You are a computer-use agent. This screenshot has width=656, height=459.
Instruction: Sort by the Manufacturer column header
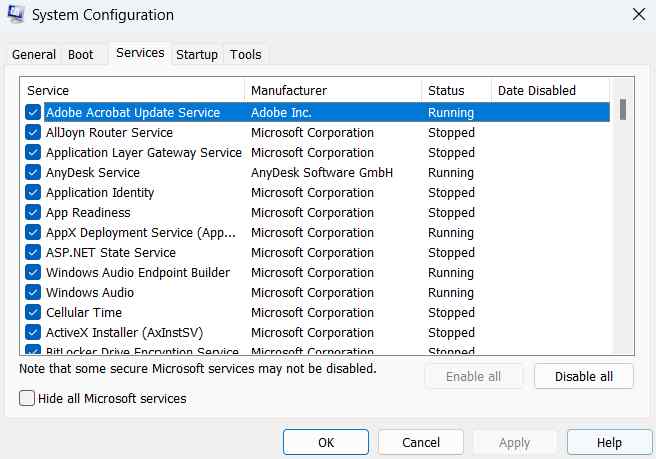(333, 90)
